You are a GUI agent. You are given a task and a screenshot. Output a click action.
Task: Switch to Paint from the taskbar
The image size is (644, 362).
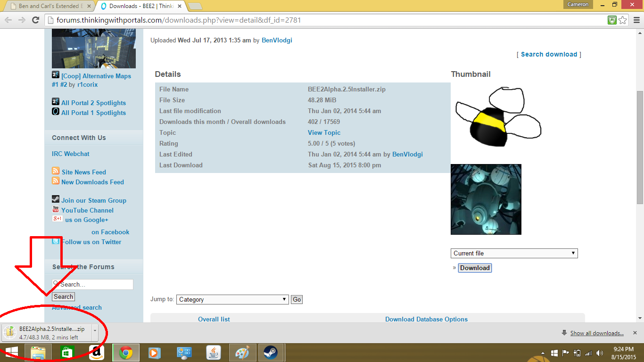243,353
